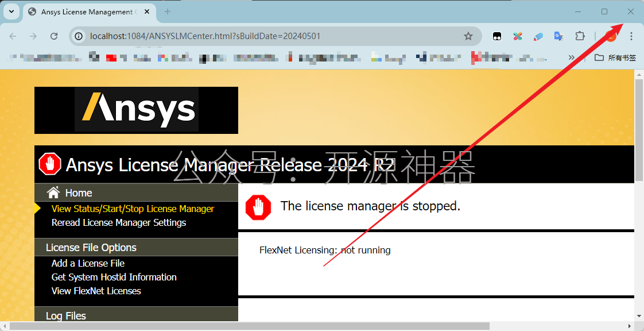644x331 pixels.
Task: Click the Log Files section header
Action: pos(137,314)
